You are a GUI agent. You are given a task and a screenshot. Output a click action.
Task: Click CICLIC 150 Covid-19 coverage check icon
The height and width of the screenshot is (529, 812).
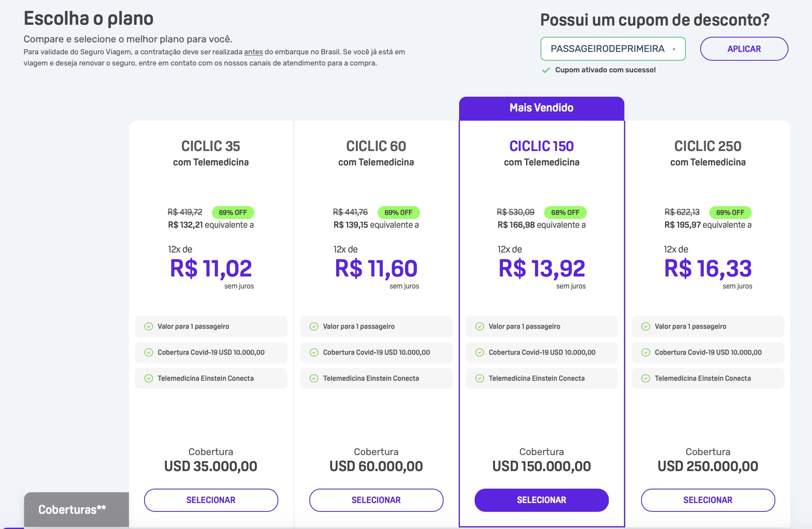pyautogui.click(x=480, y=352)
